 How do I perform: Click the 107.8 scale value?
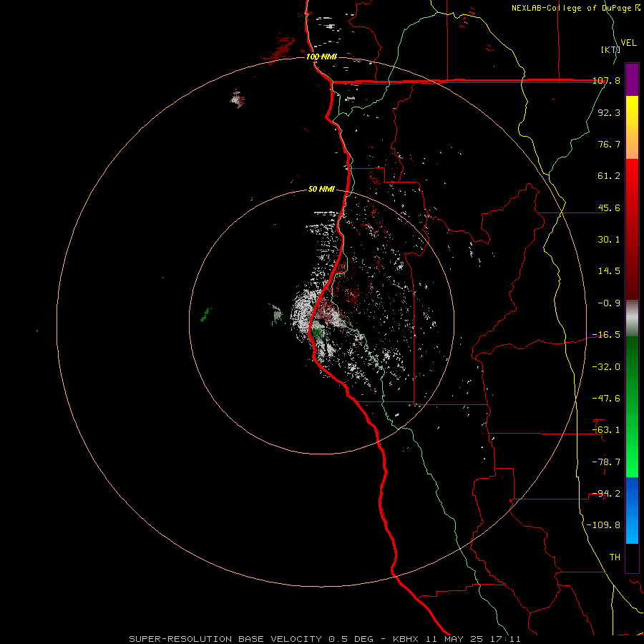click(606, 81)
